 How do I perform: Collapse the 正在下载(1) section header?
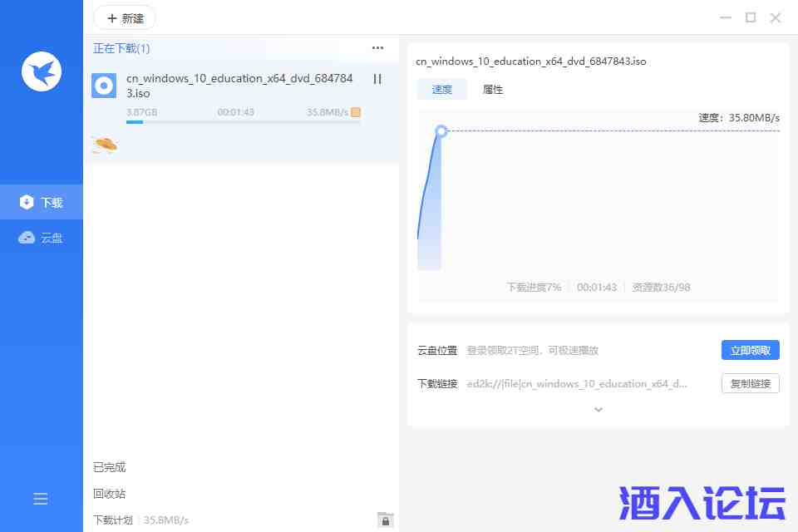pos(121,48)
